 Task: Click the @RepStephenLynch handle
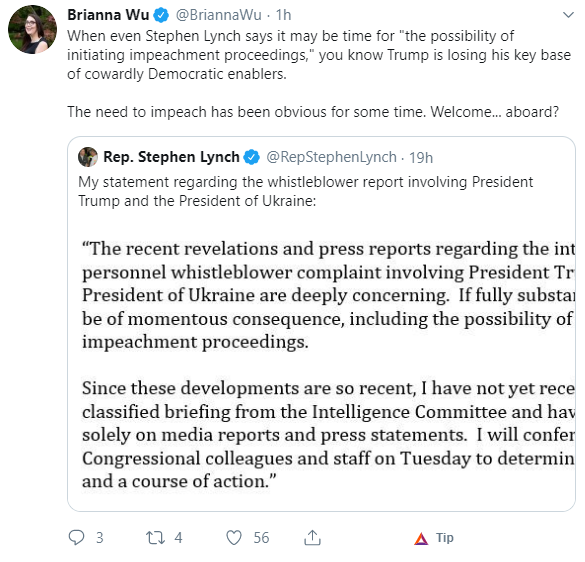point(331,157)
